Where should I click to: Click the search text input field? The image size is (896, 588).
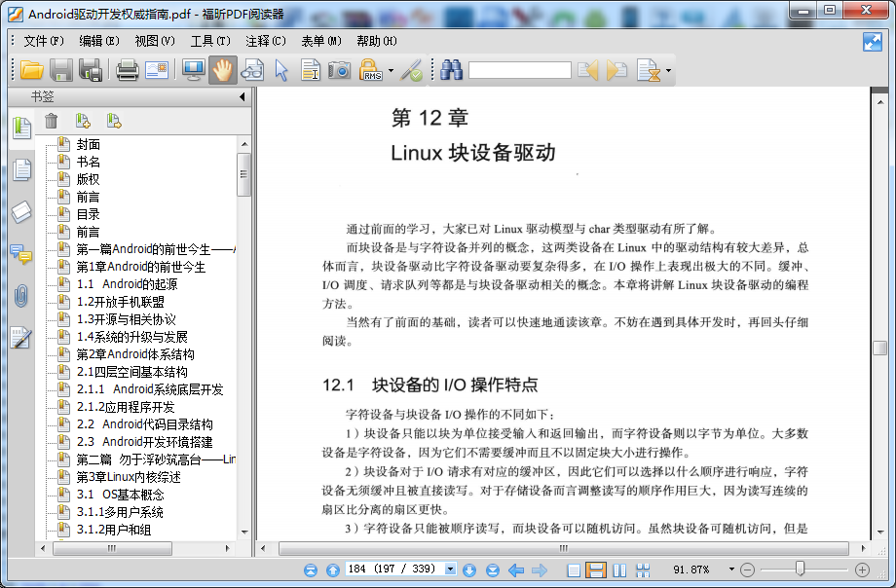click(519, 70)
